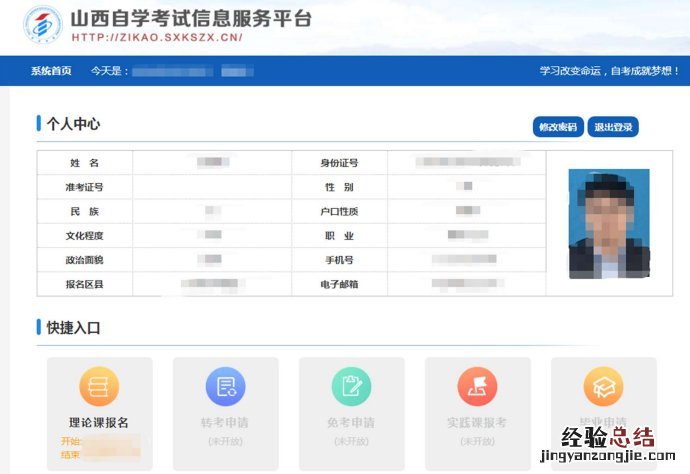This screenshot has height=474, width=690.
Task: Click the blurred profile photo
Action: (x=609, y=223)
